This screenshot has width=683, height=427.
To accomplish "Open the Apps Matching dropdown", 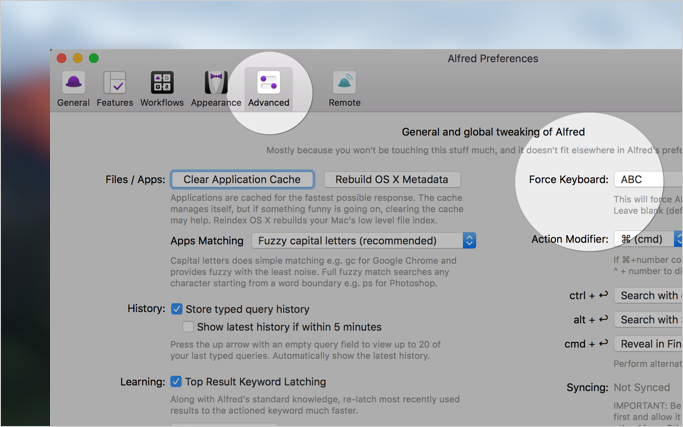I will coord(364,241).
